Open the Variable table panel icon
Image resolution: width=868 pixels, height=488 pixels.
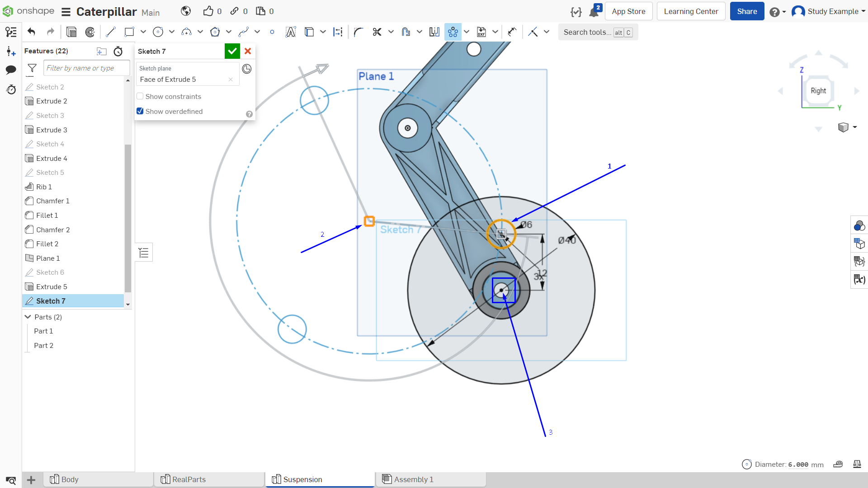(859, 279)
